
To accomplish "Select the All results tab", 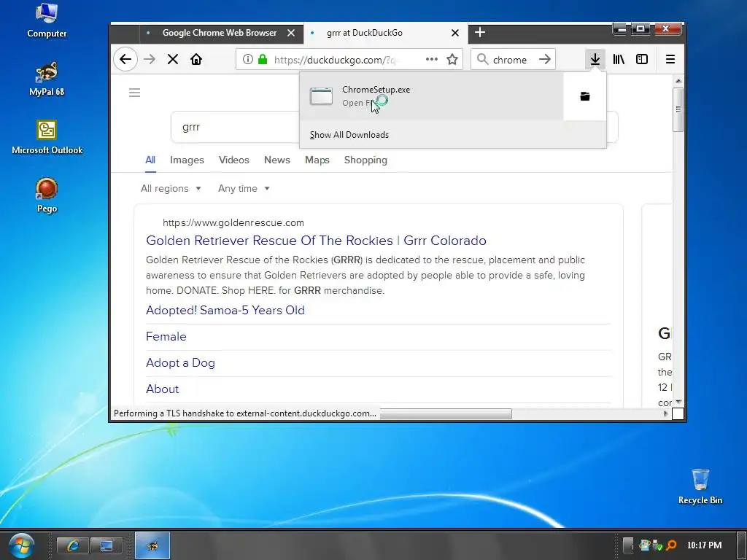I will 150,160.
